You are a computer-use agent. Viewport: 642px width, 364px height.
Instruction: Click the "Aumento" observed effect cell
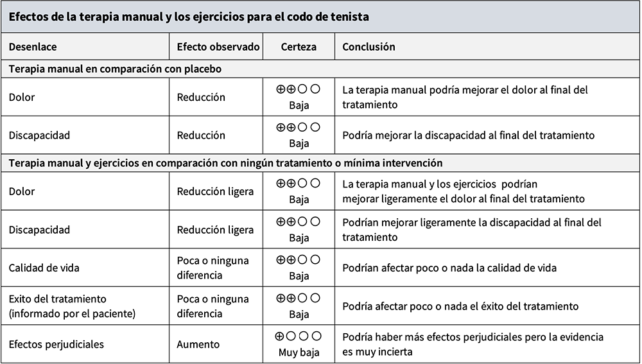(198, 344)
